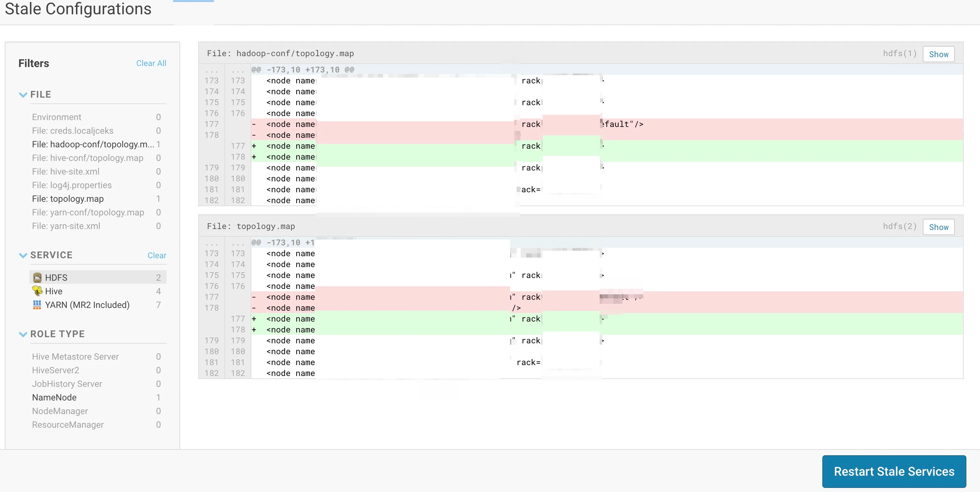Viewport: 980px width, 492px height.
Task: Select YARN (MR2 Included) service filter
Action: [x=98, y=305]
